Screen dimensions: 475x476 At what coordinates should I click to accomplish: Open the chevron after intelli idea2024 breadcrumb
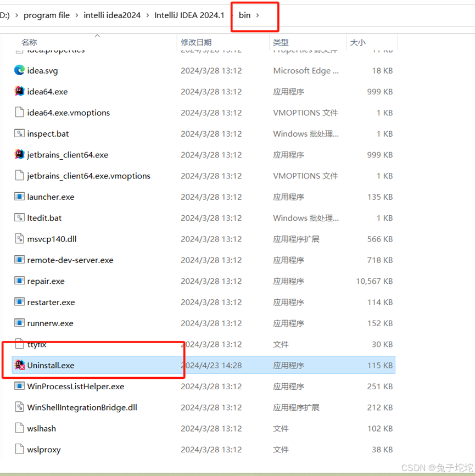148,15
